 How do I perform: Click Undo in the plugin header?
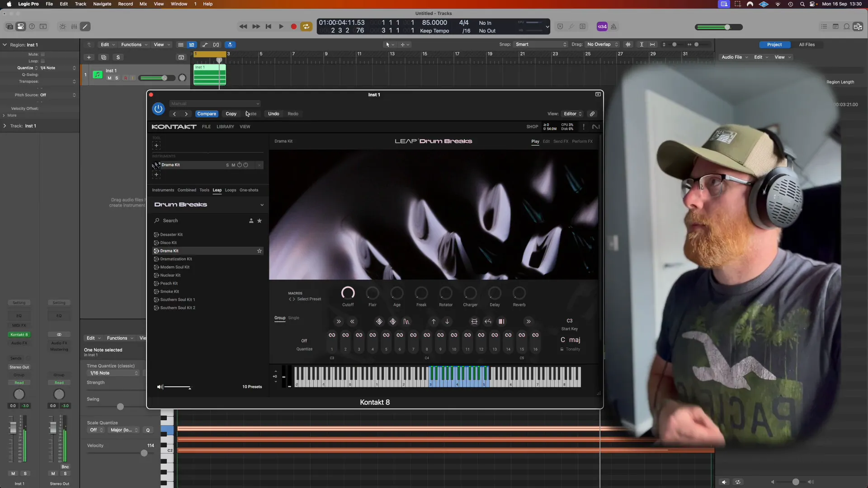274,114
